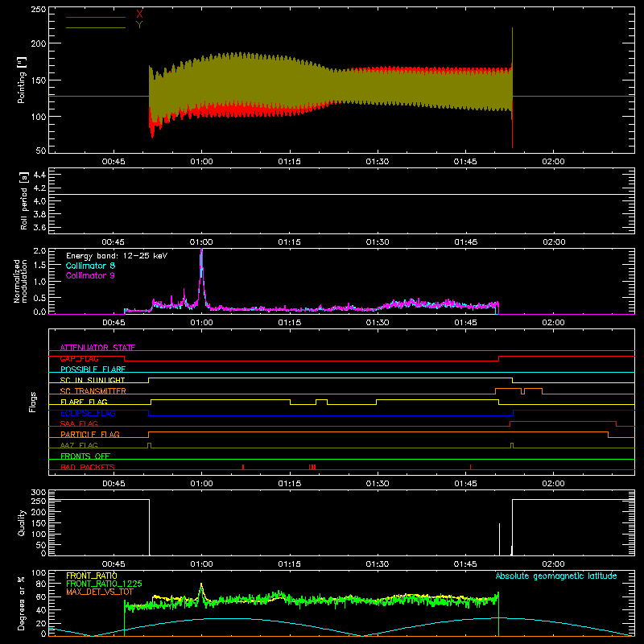Click the 'POSSIBLE_FLARE' flag label
644x644 pixels.
(x=93, y=369)
